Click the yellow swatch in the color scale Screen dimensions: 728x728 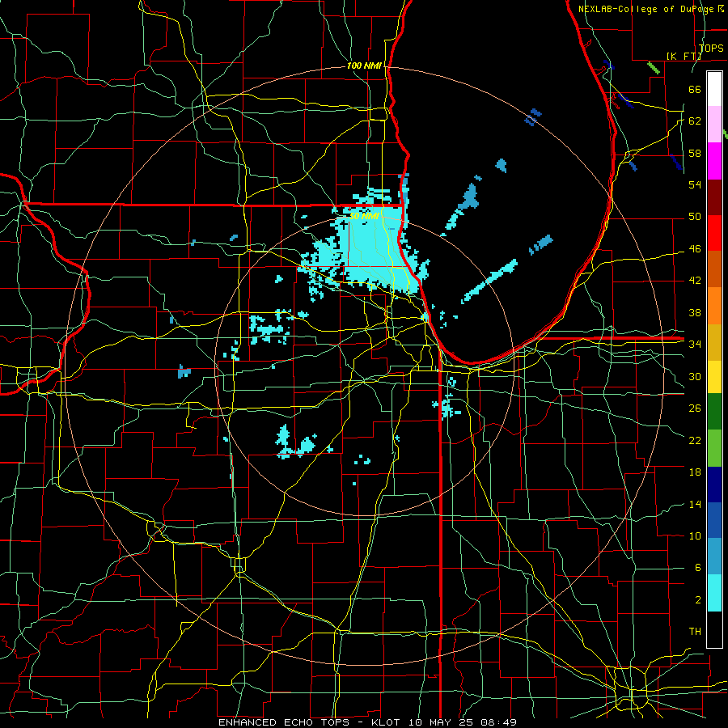714,376
